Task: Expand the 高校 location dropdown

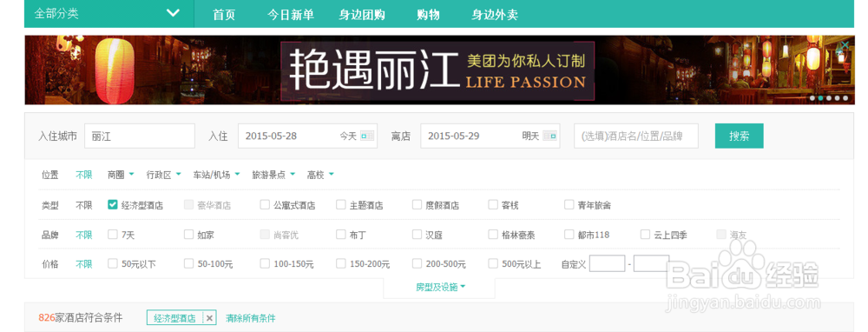Action: tap(320, 175)
